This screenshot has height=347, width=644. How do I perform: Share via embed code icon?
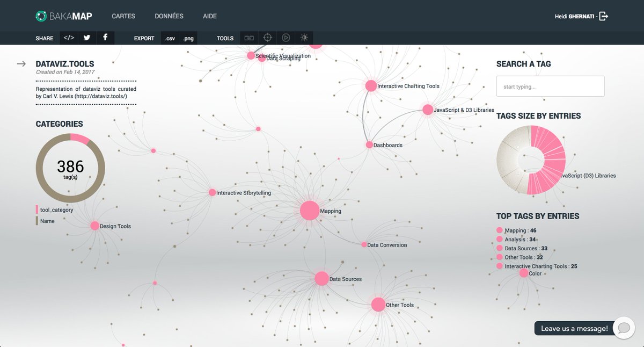69,38
